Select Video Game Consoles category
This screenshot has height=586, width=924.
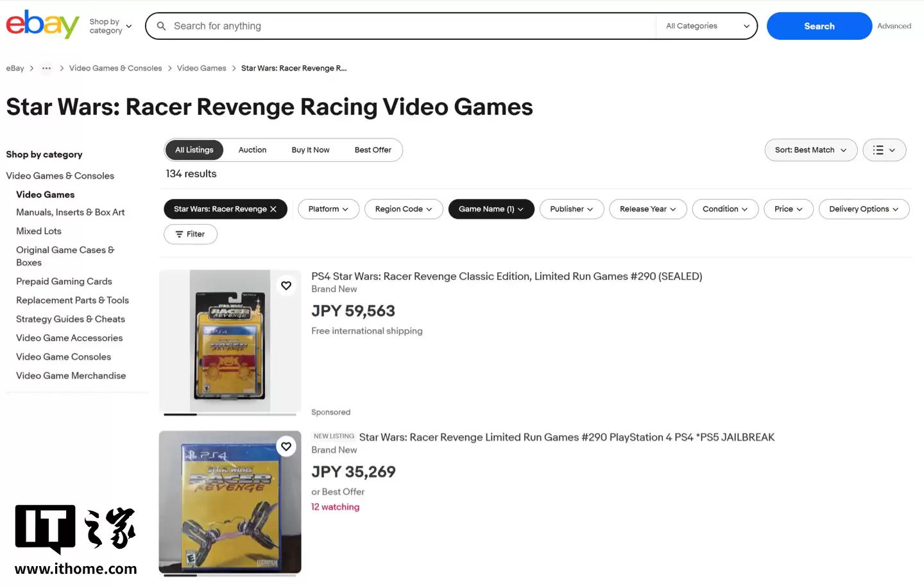point(64,357)
